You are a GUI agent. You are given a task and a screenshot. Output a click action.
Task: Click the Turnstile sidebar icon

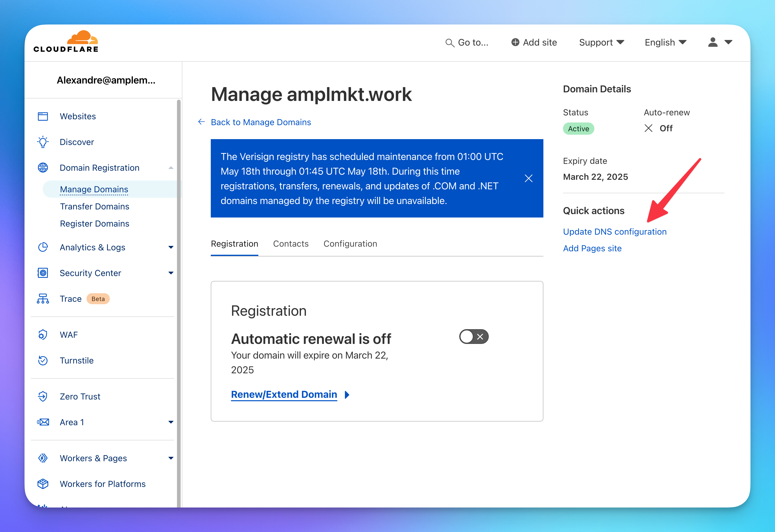tap(43, 360)
